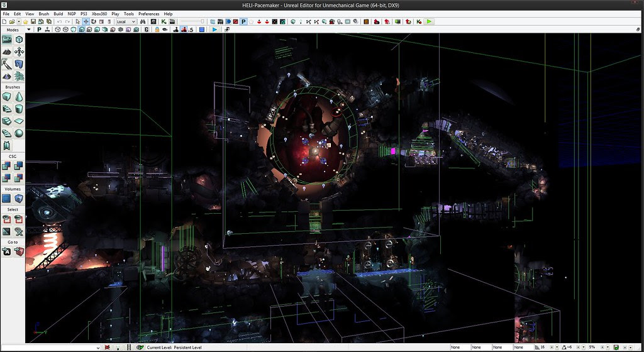Go to actor 'A' icon
Image resolution: width=644 pixels, height=352 pixels.
6,251
